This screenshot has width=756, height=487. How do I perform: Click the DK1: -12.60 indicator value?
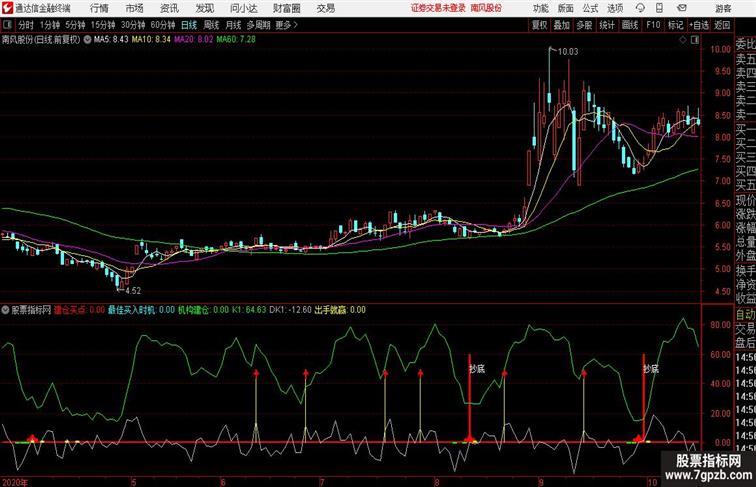point(290,310)
